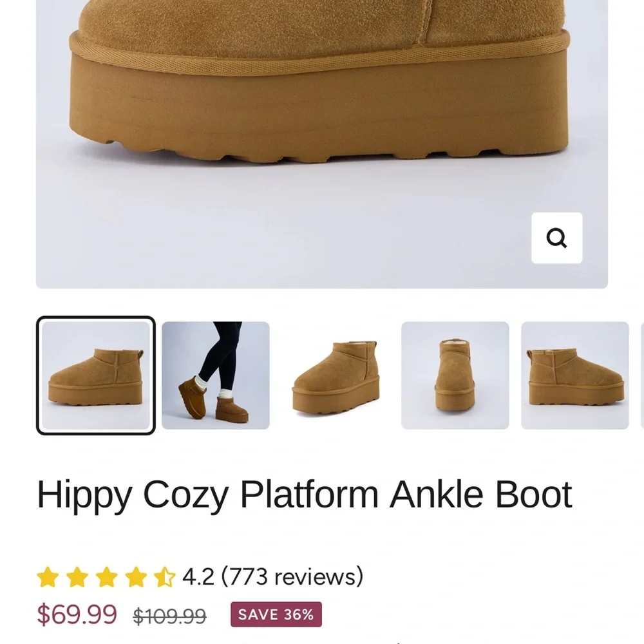This screenshot has height=644, width=644.
Task: Select the back-view boot thumbnail
Action: click(574, 375)
